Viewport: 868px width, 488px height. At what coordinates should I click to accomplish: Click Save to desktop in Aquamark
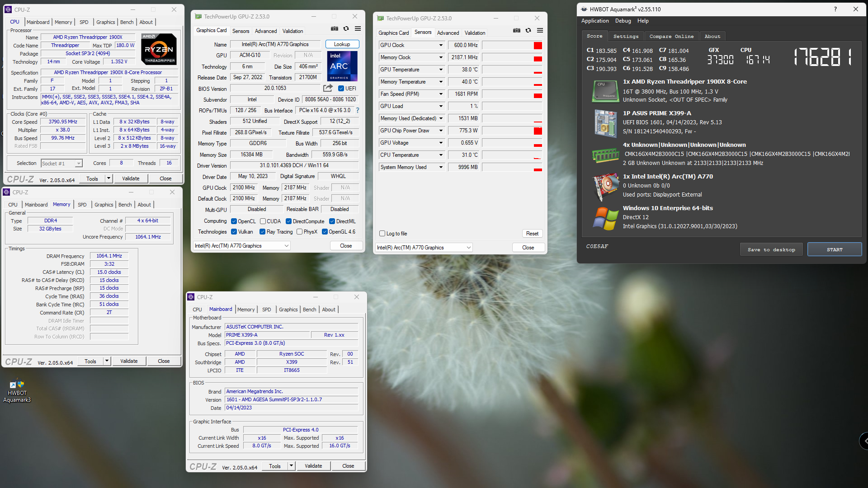tap(771, 249)
